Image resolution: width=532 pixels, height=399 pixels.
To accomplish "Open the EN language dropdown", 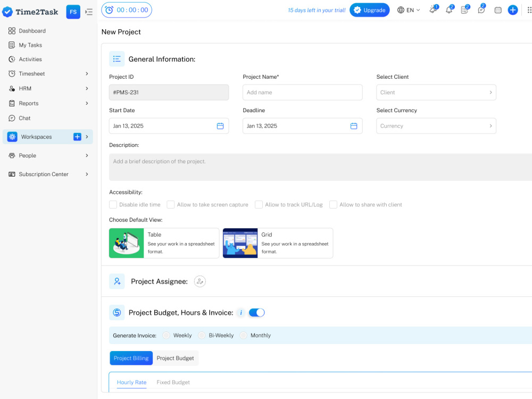I will [x=413, y=10].
